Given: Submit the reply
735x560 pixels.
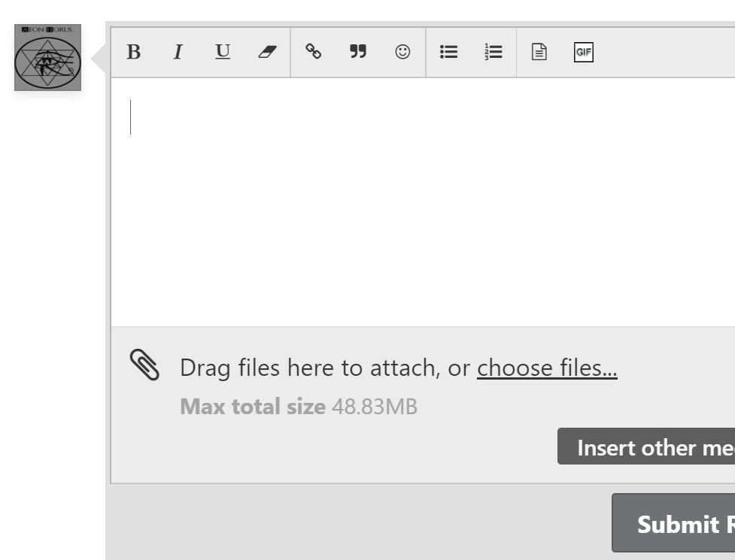Looking at the screenshot, I should [x=673, y=524].
